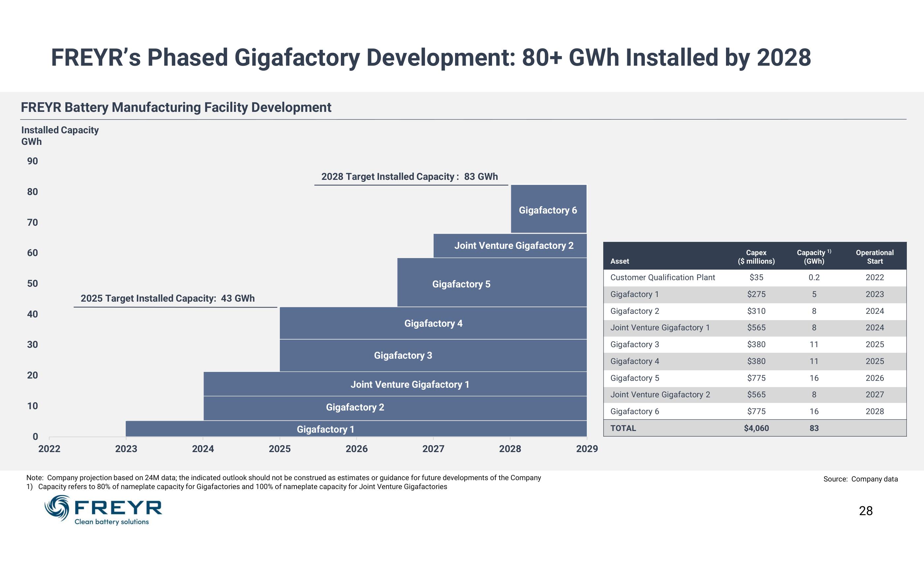The image size is (924, 561).
Task: Click the 'Source: Company data' text
Action: point(861,479)
